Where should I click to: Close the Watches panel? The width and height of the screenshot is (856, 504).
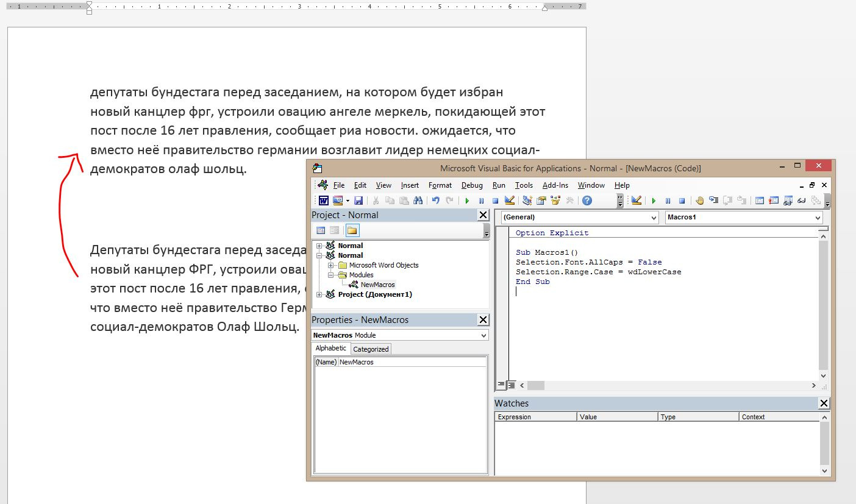tap(824, 403)
